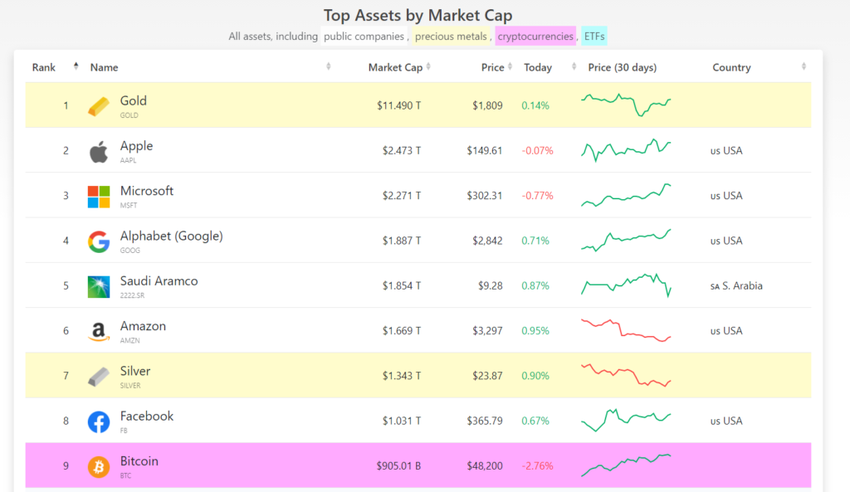
Task: Click the Alphabet Google logo icon
Action: coord(98,241)
